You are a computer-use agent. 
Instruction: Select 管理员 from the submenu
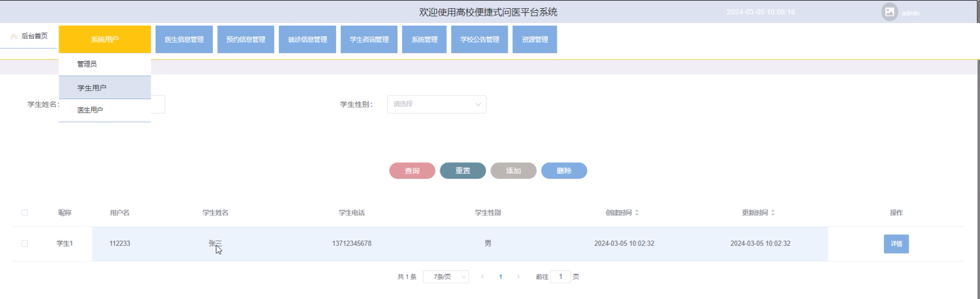[105, 64]
